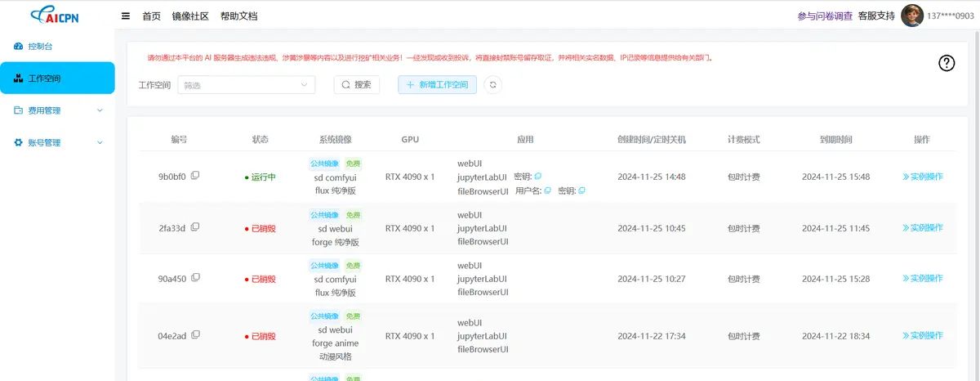Click RTX 4090 x 1 in row 90a450
The height and width of the screenshot is (381, 980).
coord(410,279)
